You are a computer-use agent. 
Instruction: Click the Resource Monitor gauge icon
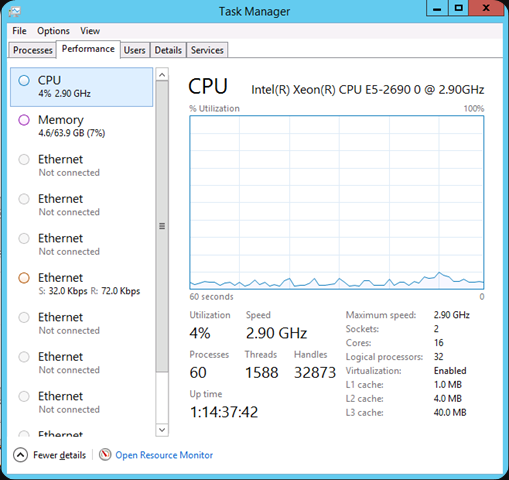tap(105, 455)
